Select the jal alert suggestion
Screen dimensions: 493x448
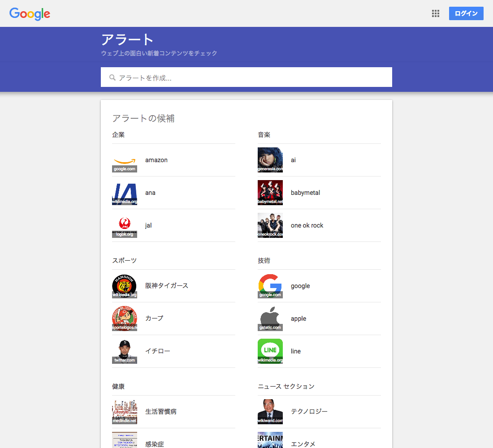[148, 225]
